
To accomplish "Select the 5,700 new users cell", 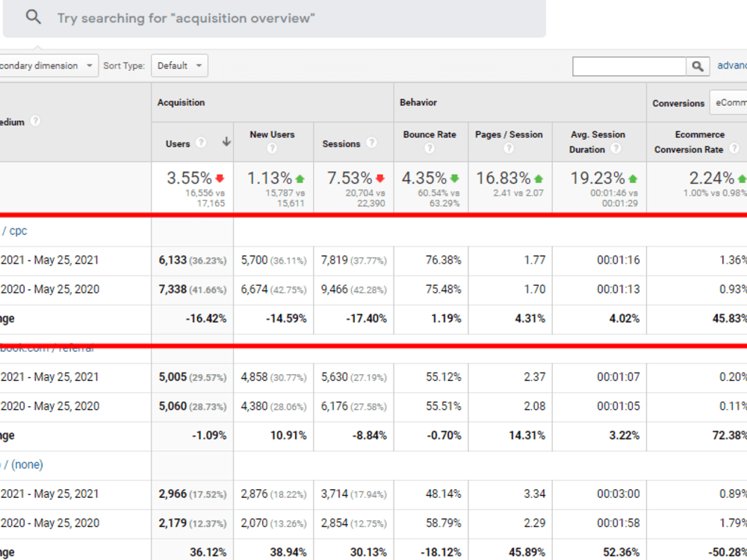I will click(273, 261).
